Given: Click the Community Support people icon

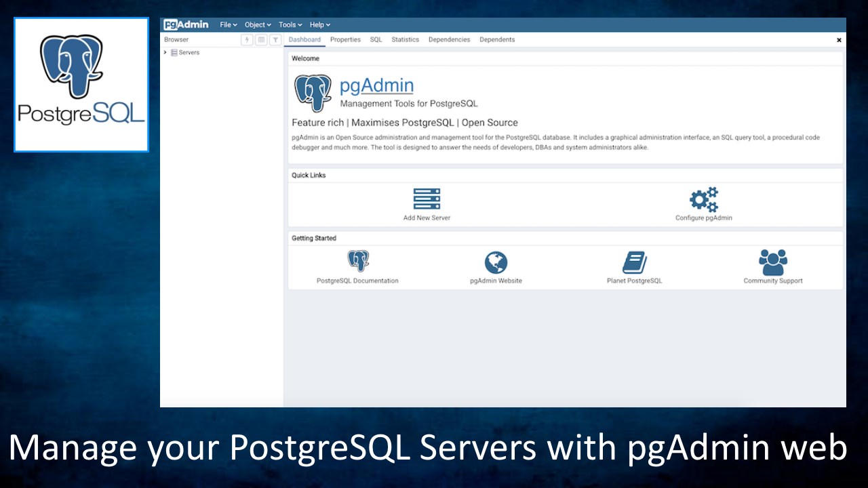Looking at the screenshot, I should [x=773, y=262].
